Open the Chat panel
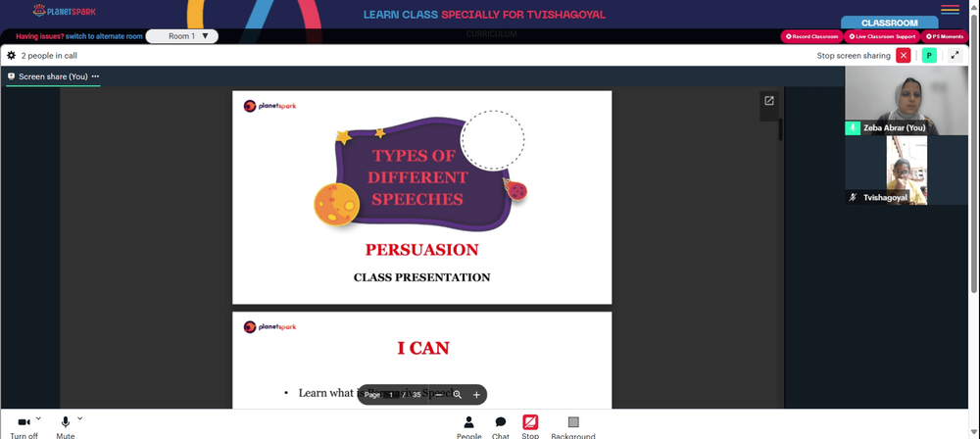Viewport: 980px width, 439px height. (501, 428)
